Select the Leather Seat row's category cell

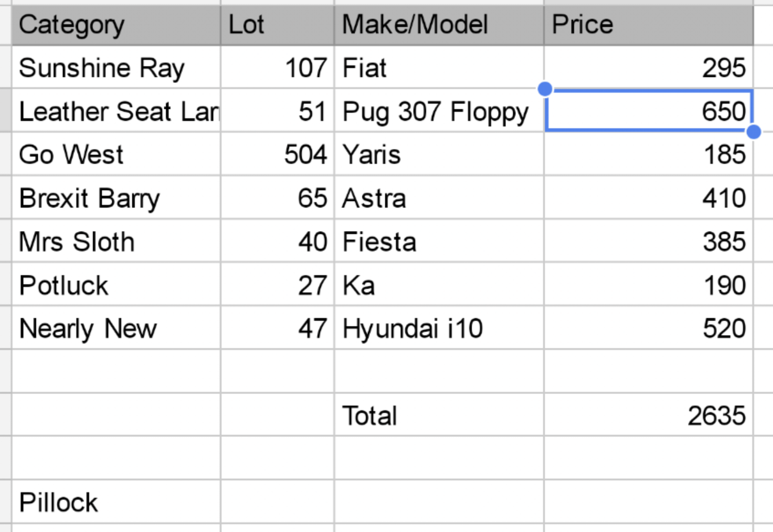pyautogui.click(x=116, y=111)
